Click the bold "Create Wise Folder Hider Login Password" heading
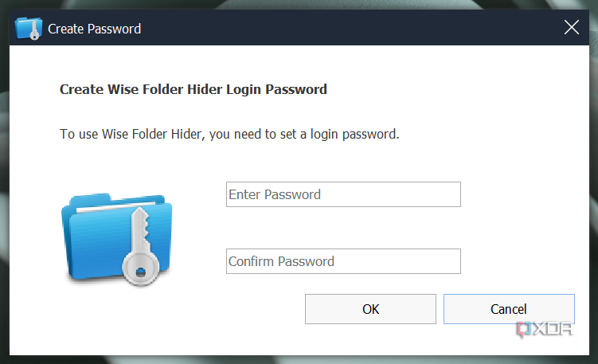 [193, 89]
